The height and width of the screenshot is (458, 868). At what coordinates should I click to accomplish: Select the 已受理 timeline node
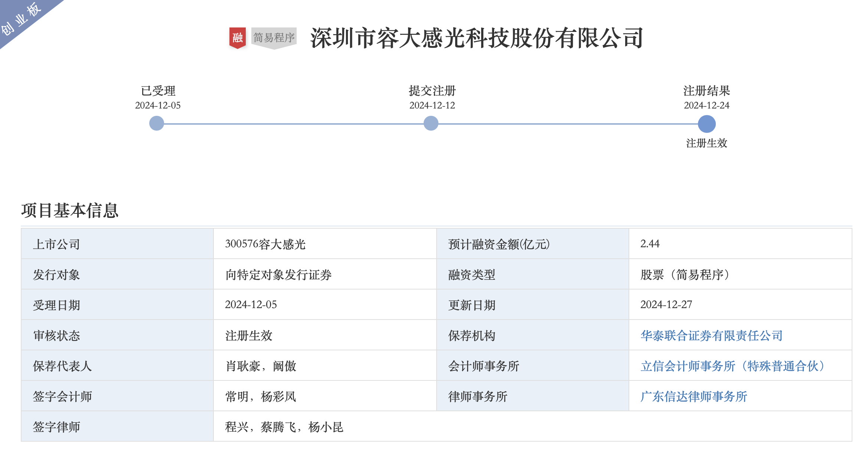pyautogui.click(x=157, y=123)
